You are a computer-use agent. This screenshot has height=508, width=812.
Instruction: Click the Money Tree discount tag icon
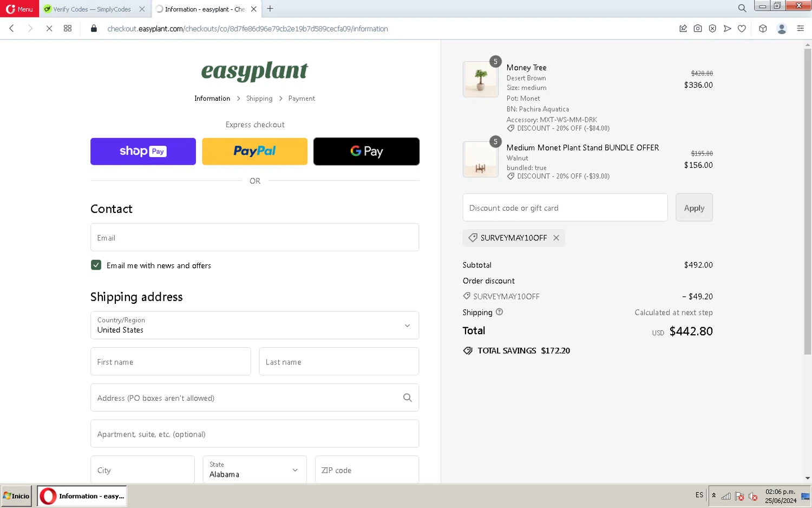(510, 128)
